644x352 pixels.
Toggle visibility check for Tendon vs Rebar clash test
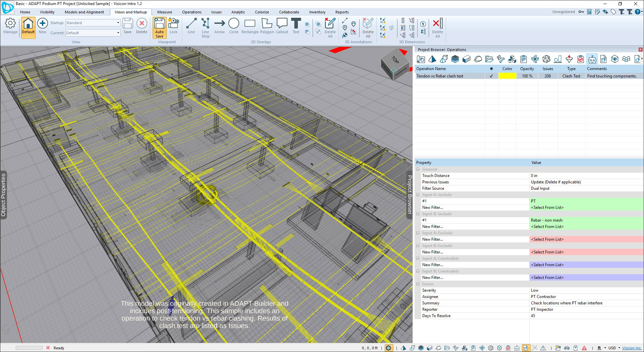[x=491, y=76]
